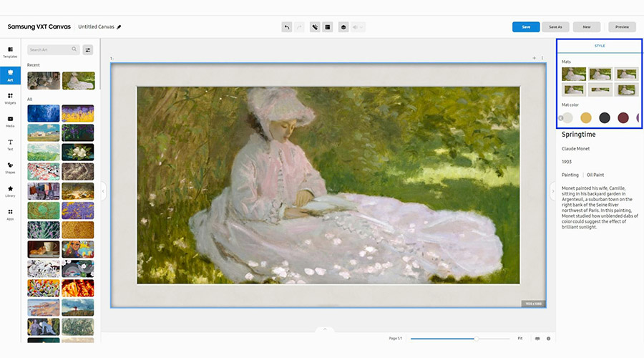Click the undo arrow icon

click(x=287, y=27)
